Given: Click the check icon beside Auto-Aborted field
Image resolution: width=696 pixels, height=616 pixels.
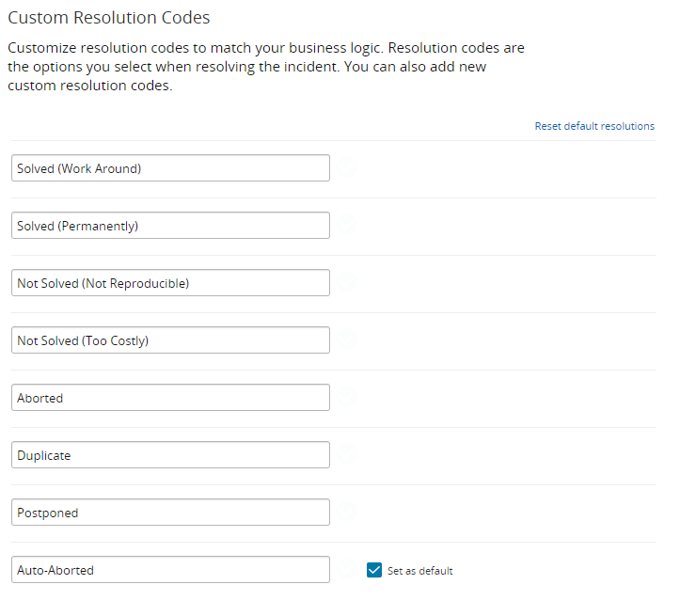Looking at the screenshot, I should pos(348,569).
